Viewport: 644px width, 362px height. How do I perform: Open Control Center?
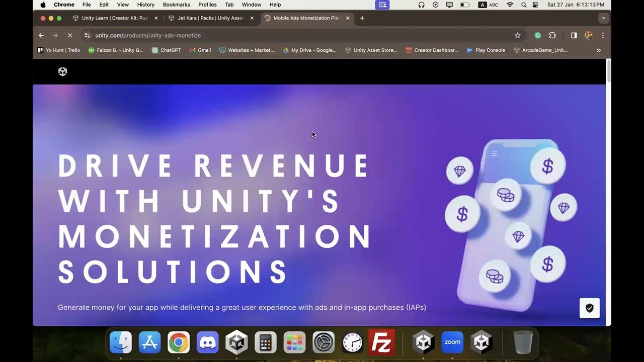click(x=535, y=5)
